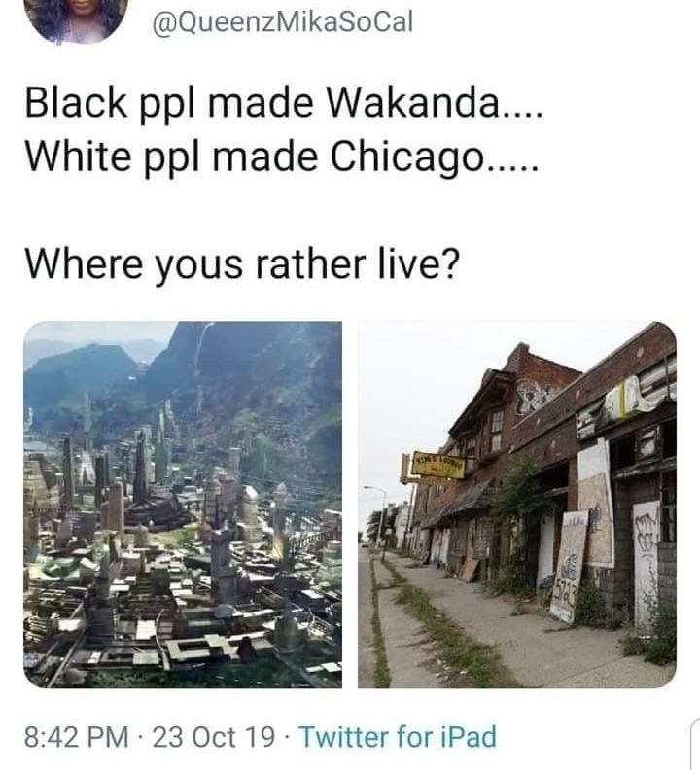
Task: Click the '23 Oct 19' date
Action: (x=213, y=737)
